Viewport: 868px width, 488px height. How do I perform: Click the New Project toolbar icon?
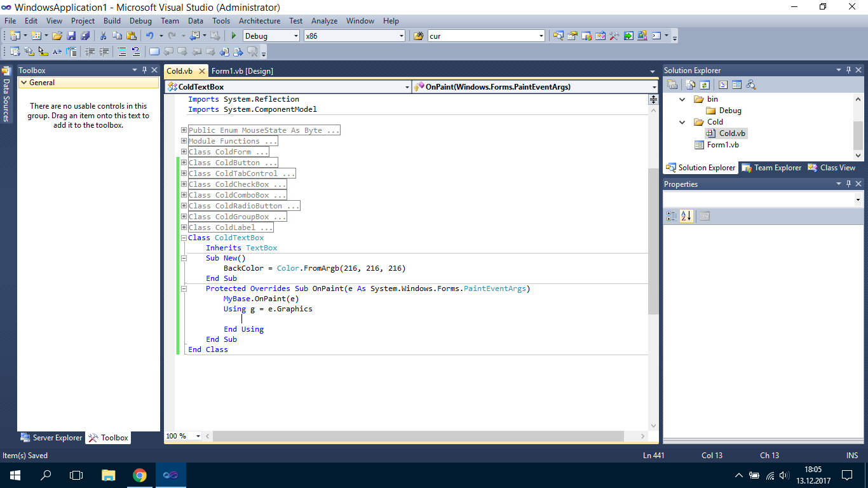[x=15, y=36]
